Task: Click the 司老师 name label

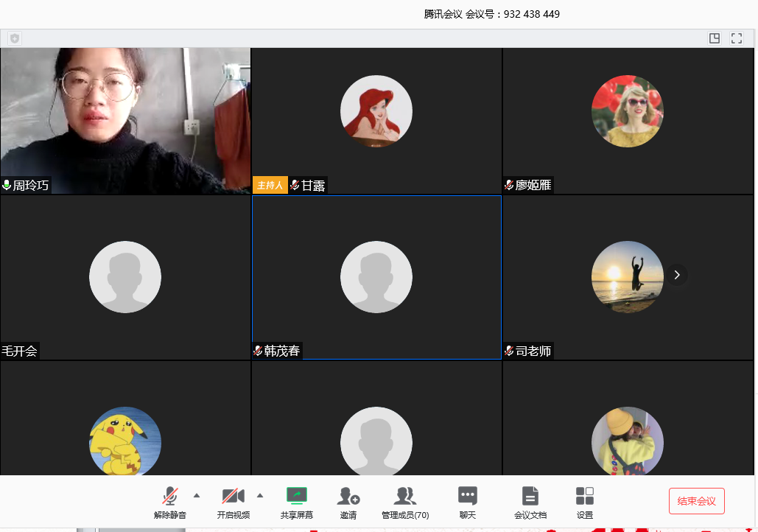Action: coord(533,351)
